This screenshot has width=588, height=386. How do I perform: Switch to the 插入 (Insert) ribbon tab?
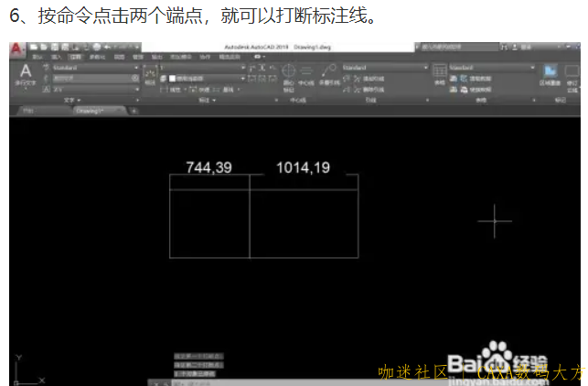(x=57, y=57)
